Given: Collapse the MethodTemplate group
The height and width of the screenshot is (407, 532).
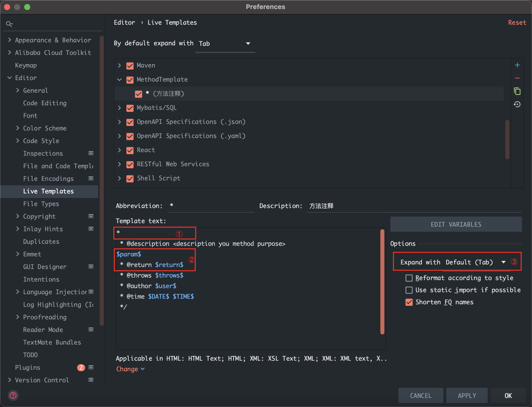Looking at the screenshot, I should click(120, 80).
